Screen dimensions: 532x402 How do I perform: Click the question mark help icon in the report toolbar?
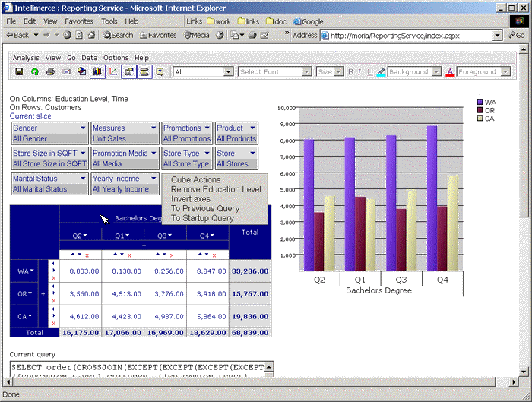click(x=160, y=71)
